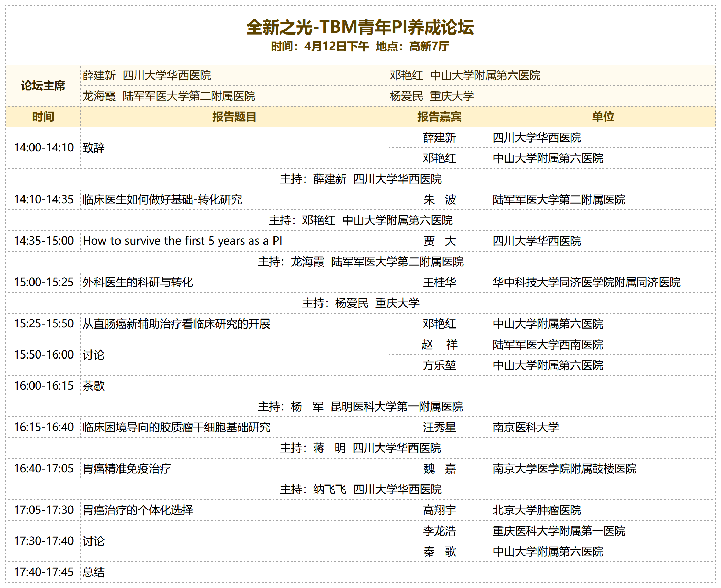This screenshot has width=721, height=588.
Task: Click speaker 贾 大
Action: pos(440,241)
